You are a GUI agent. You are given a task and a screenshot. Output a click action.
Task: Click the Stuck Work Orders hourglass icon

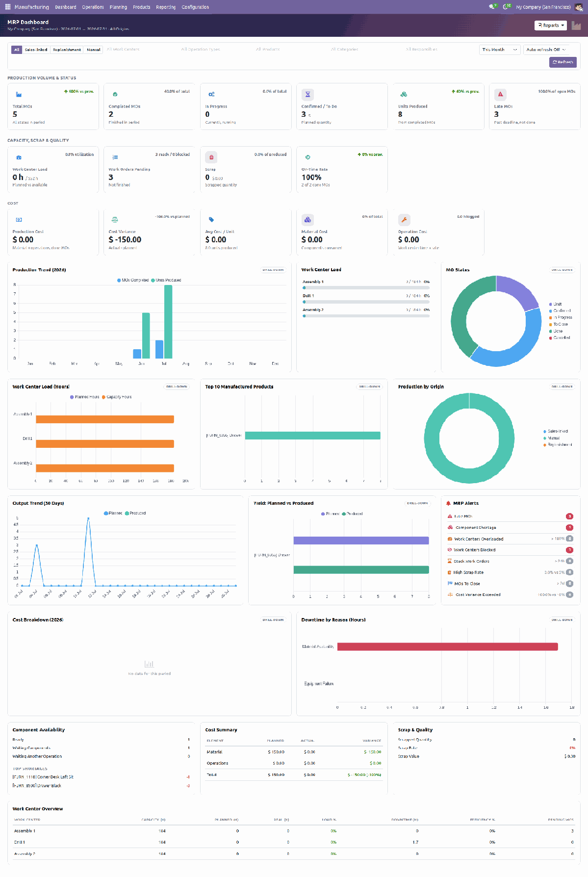[450, 561]
